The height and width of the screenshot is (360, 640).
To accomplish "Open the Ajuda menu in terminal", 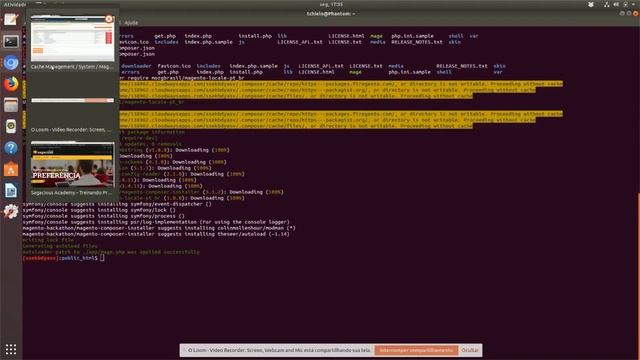I will pos(131,23).
